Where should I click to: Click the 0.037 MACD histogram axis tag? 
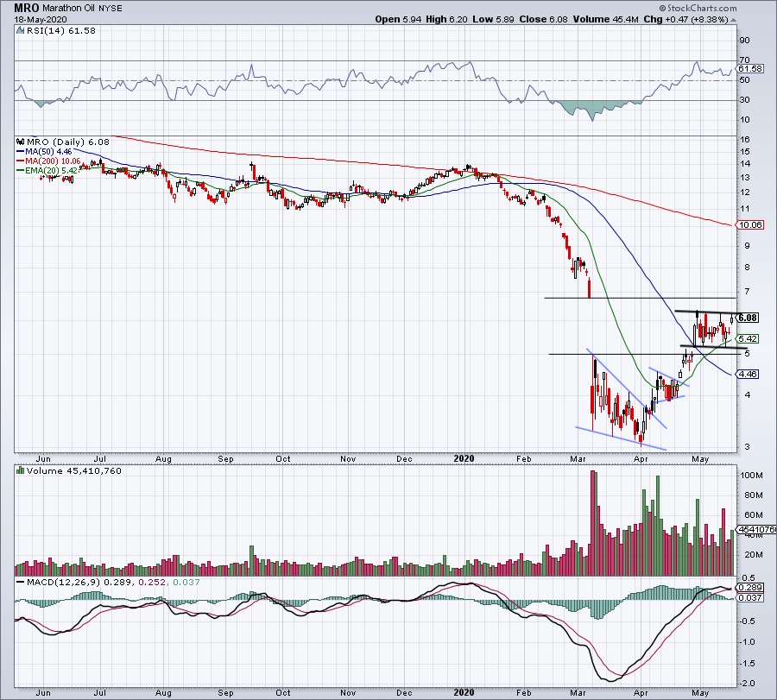pos(749,598)
